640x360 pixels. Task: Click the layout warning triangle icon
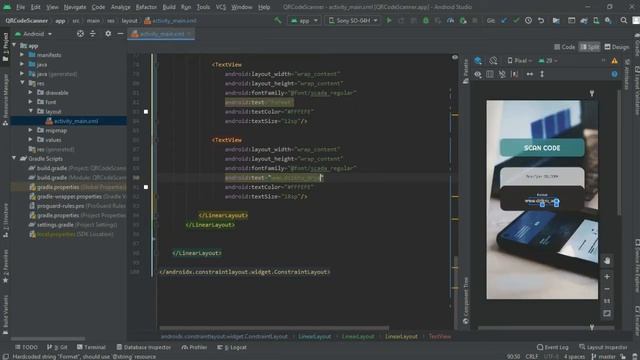tap(614, 61)
